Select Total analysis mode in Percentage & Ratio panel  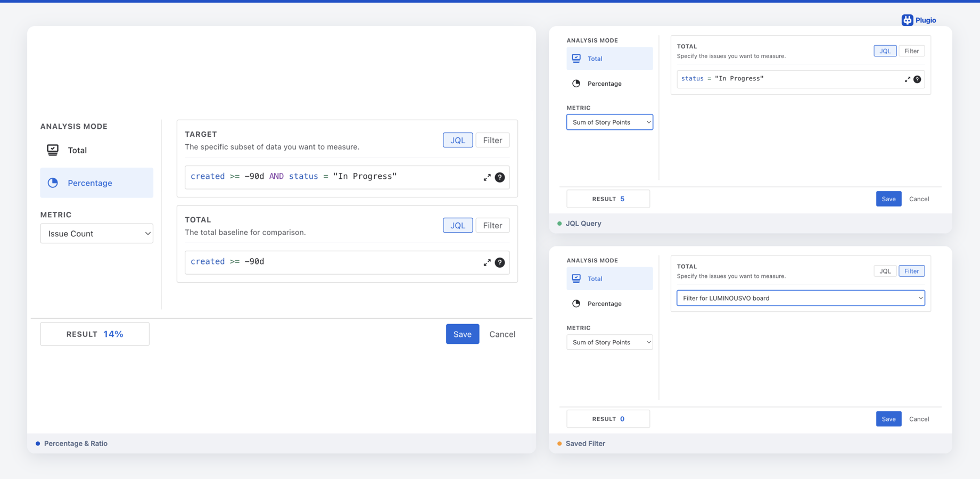[x=77, y=151]
